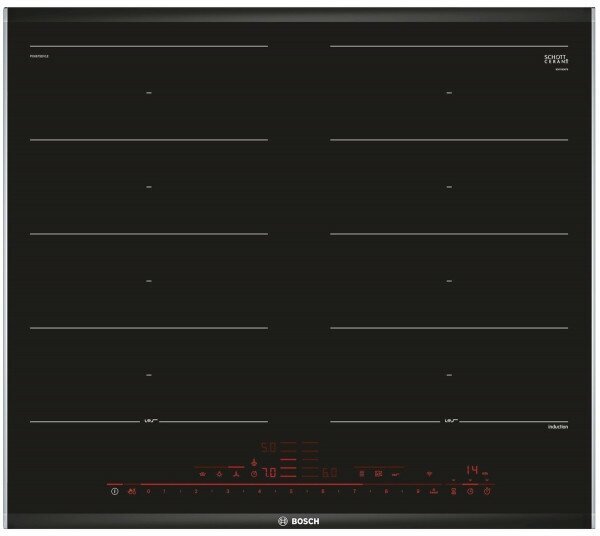Set power slider to level 3
Screen dimensions: 600x536
click(228, 491)
